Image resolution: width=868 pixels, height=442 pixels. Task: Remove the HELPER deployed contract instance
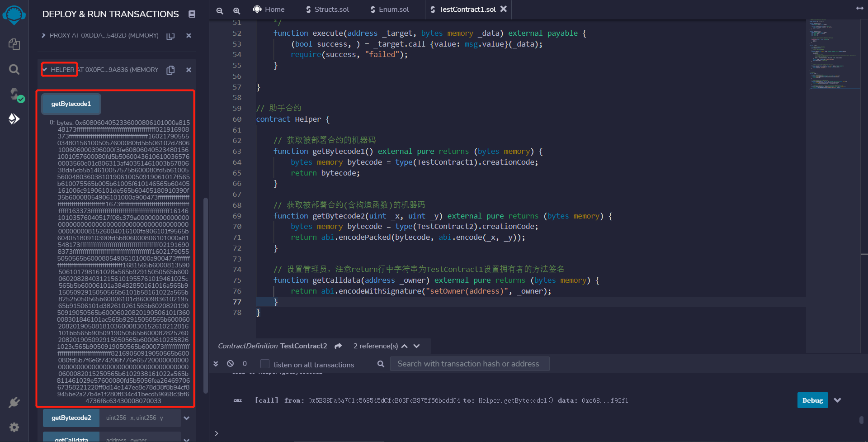pyautogui.click(x=189, y=70)
